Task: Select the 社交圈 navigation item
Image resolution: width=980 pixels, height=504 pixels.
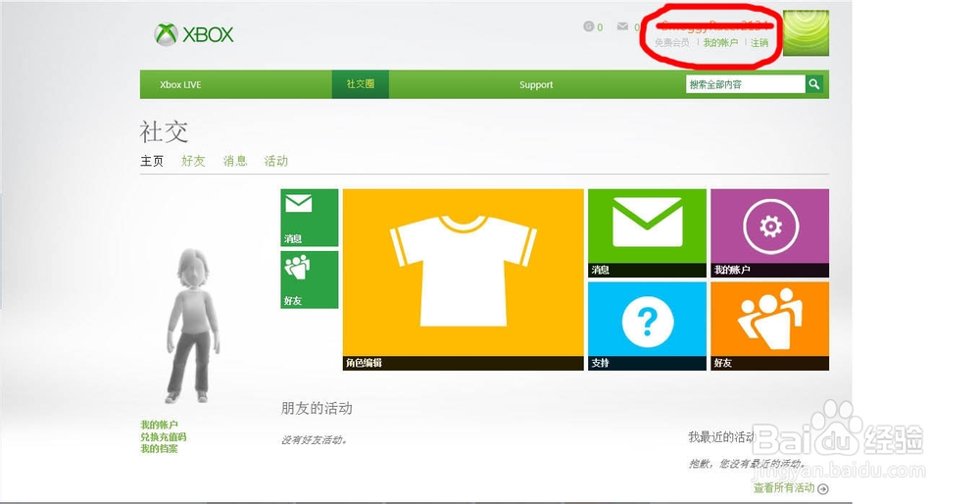Action: point(360,84)
